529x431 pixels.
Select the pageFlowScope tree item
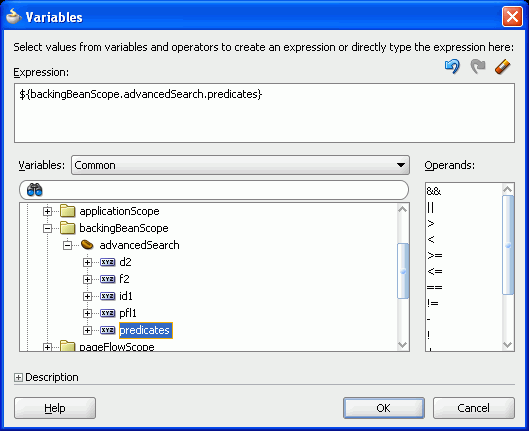pyautogui.click(x=117, y=346)
